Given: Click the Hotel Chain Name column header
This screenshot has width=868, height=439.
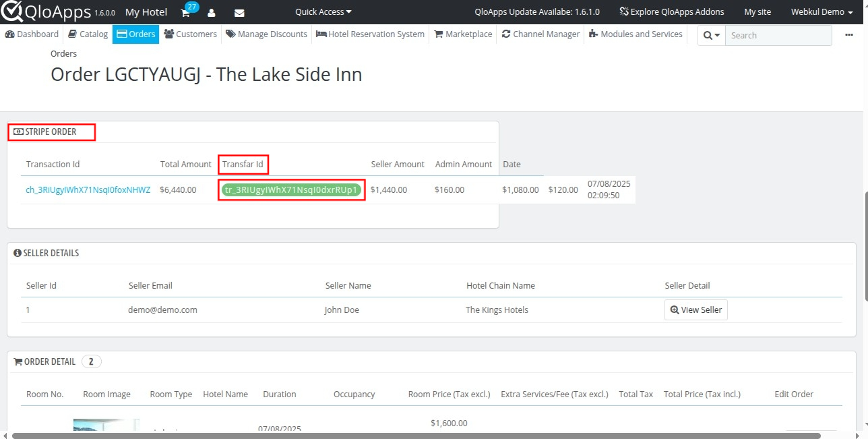Looking at the screenshot, I should pos(501,286).
